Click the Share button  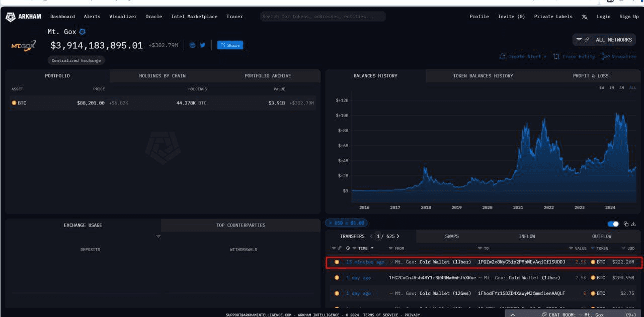click(230, 45)
